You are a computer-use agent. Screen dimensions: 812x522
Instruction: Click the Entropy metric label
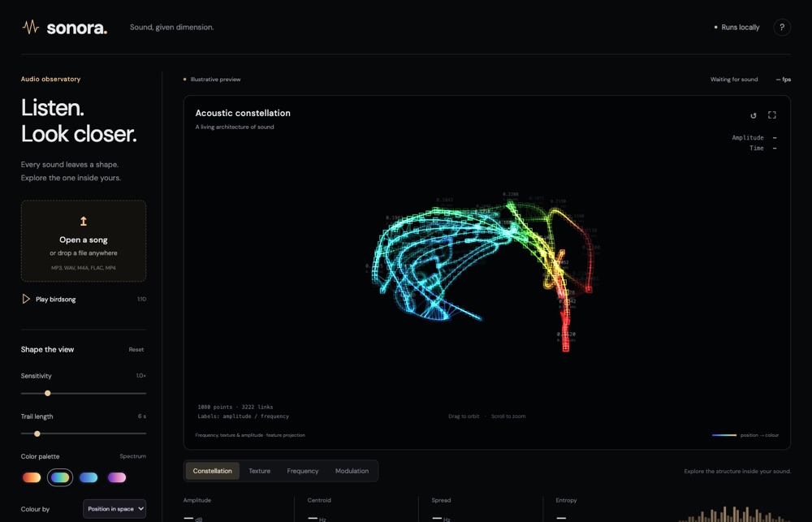[x=566, y=500]
